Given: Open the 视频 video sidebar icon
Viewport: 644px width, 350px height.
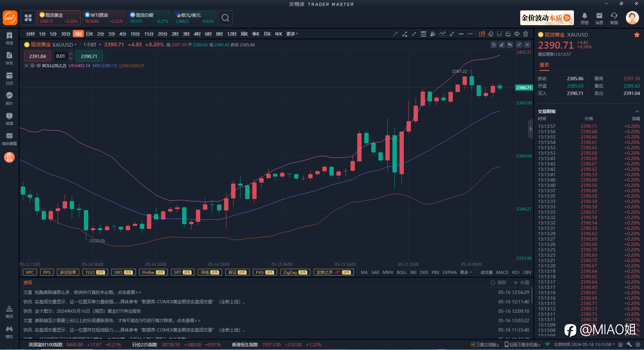Looking at the screenshot, I should (9, 119).
